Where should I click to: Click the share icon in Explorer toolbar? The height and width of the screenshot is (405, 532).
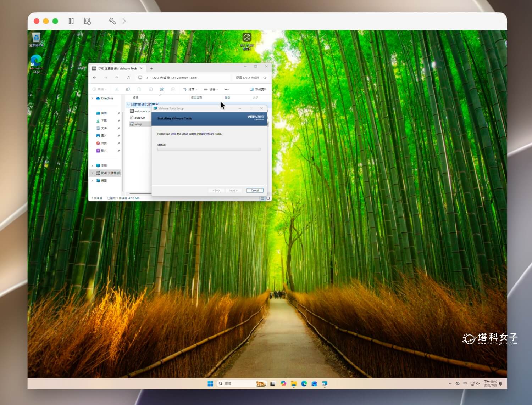(x=162, y=89)
